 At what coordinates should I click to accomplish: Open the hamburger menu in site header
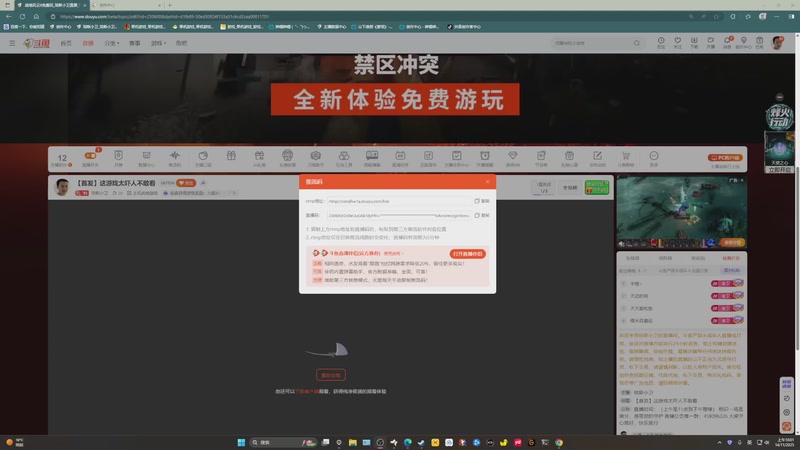point(12,43)
